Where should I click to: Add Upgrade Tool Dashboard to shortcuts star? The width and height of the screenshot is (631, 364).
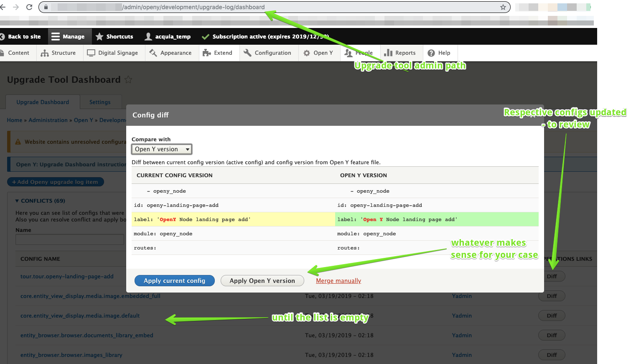(x=128, y=79)
